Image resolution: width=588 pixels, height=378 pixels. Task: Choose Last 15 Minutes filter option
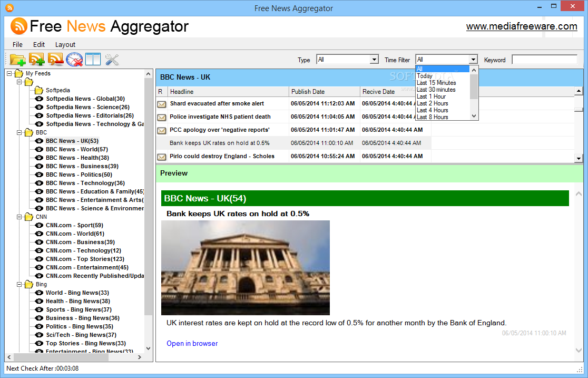click(x=443, y=83)
